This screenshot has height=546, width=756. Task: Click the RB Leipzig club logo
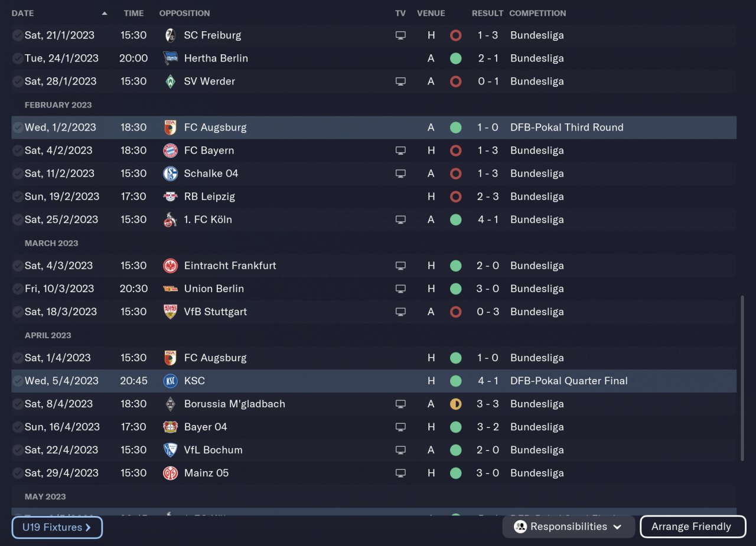coord(170,197)
